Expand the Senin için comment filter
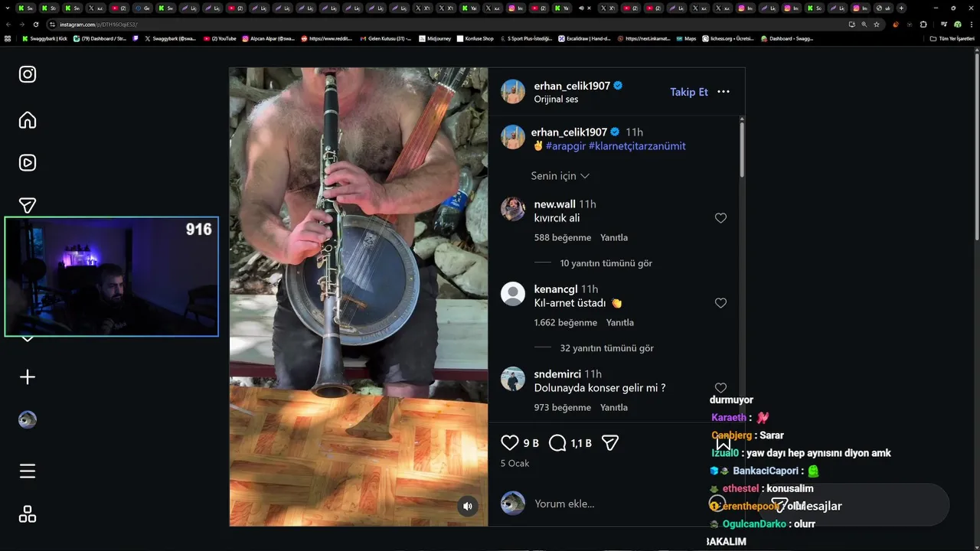The width and height of the screenshot is (980, 551). 560,176
